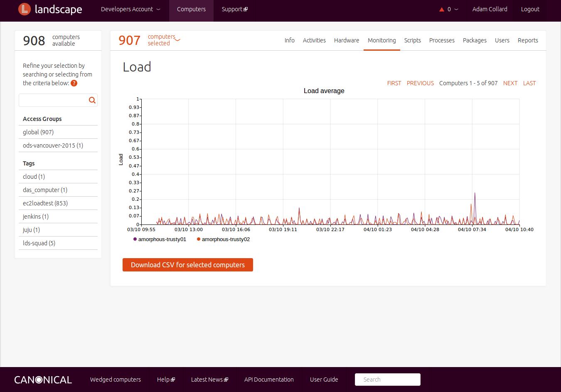
Task: Click the Logout link
Action: click(x=530, y=9)
